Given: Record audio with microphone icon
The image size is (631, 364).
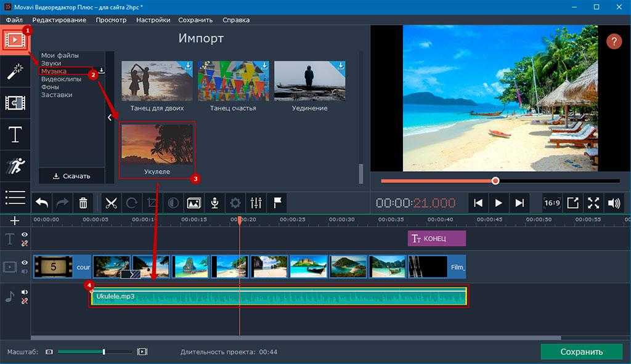Looking at the screenshot, I should pyautogui.click(x=215, y=203).
